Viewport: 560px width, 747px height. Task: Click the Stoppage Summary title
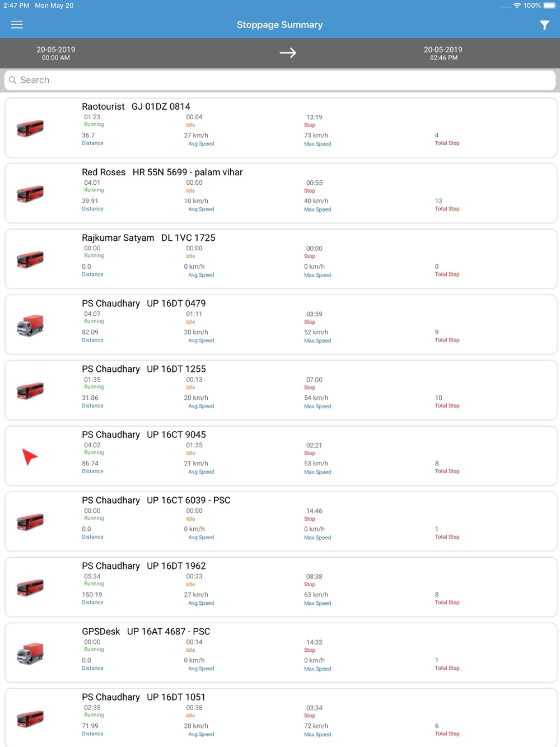click(x=279, y=25)
